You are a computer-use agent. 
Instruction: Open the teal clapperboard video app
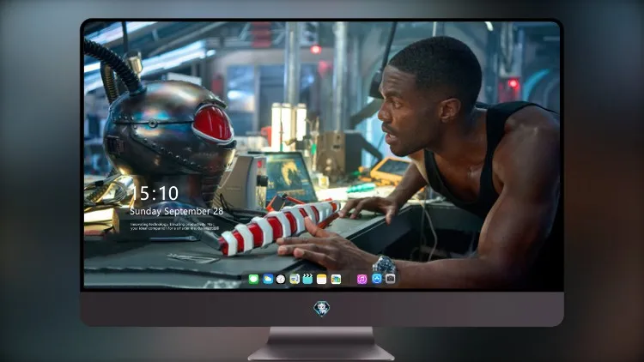click(x=307, y=279)
